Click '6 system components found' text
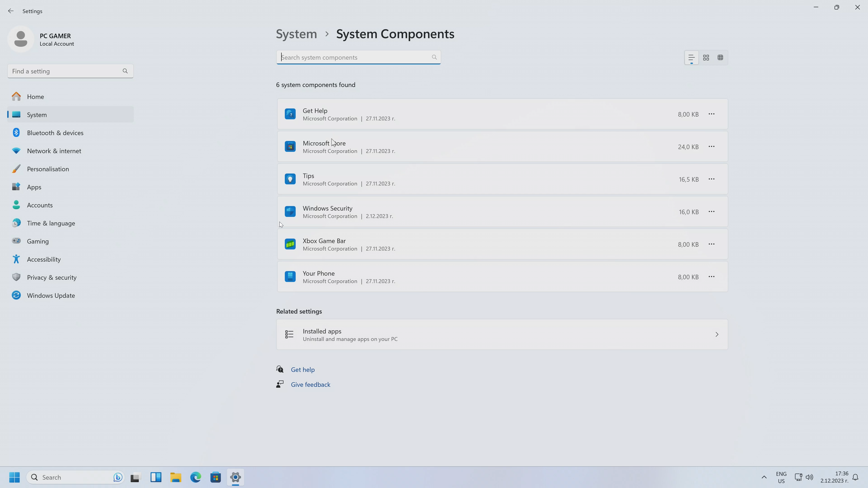The height and width of the screenshot is (488, 868). tap(316, 85)
